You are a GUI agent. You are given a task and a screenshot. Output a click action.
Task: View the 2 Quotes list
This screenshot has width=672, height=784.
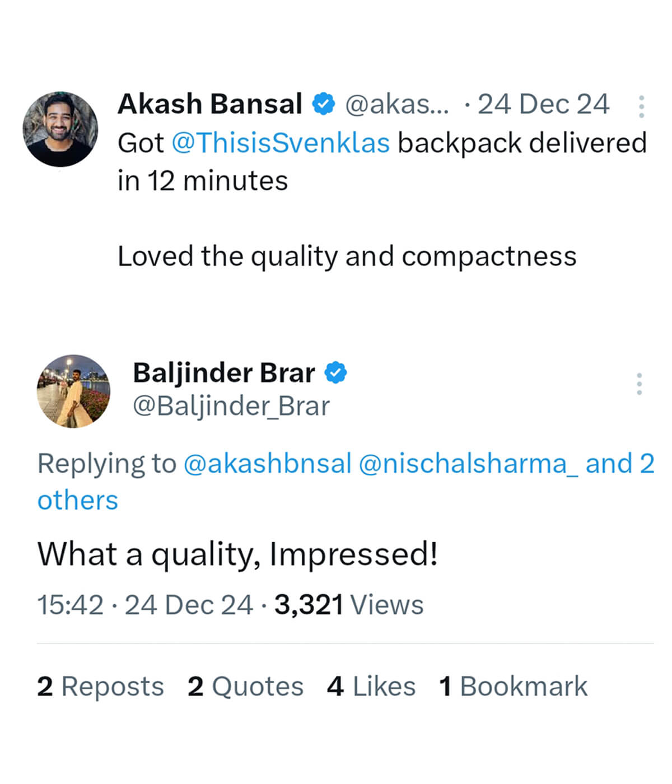tap(245, 687)
